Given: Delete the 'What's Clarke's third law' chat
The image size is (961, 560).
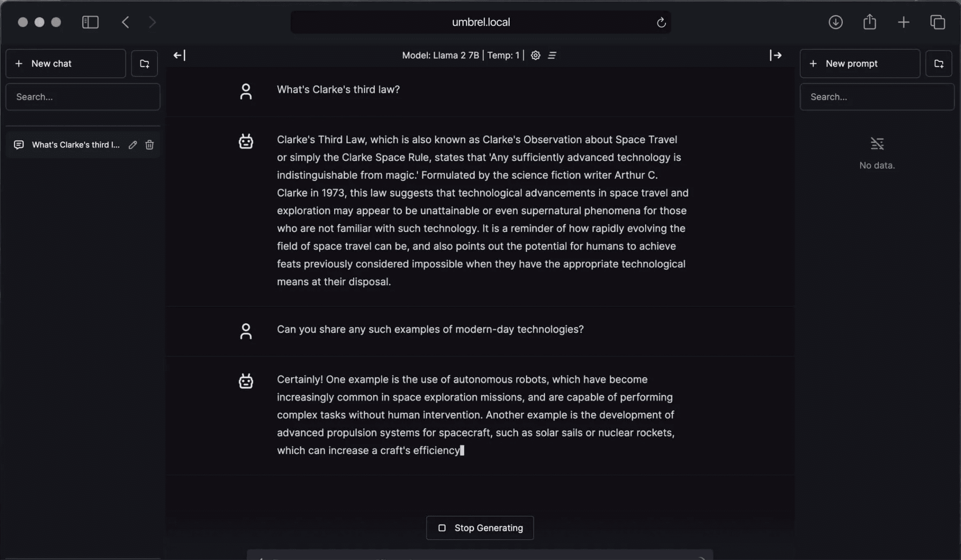Looking at the screenshot, I should click(x=150, y=145).
